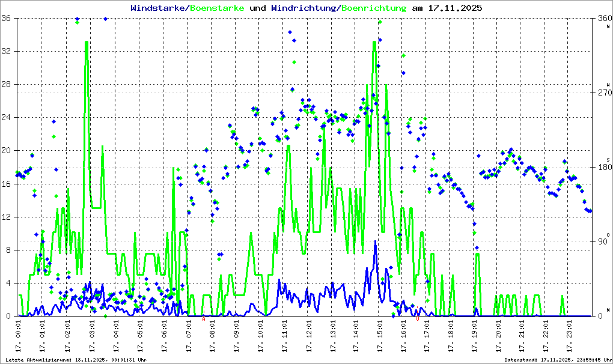Click the 17. 12:01 time axis label

coord(309,336)
